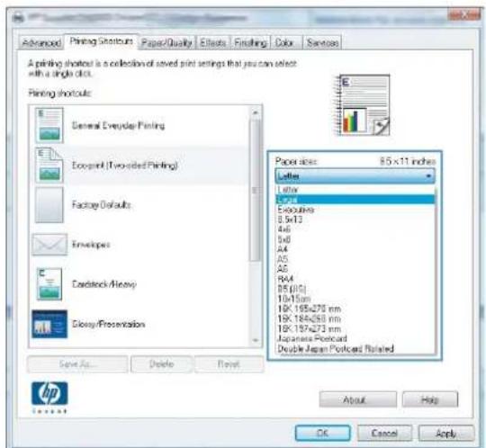Choose 10x15cm paper size
Screen dimensions: 486x448
[x=355, y=299]
